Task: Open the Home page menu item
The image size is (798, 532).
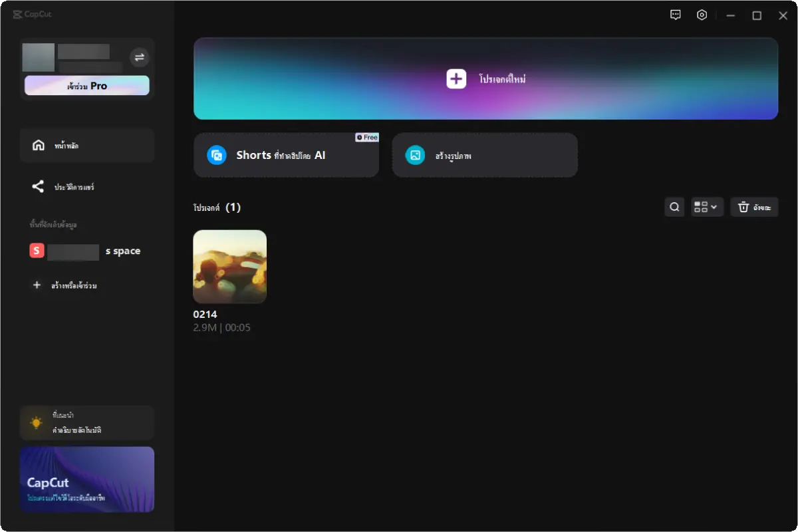Action: point(87,146)
